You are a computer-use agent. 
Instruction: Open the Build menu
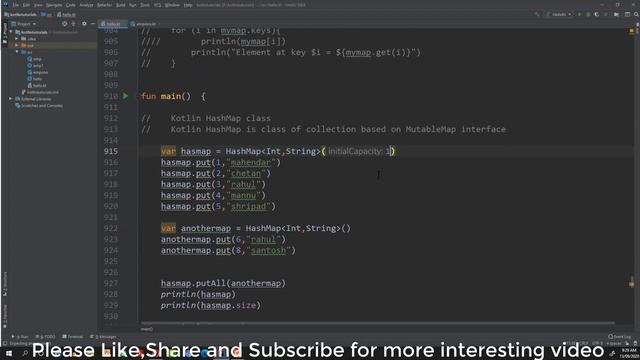[x=121, y=5]
